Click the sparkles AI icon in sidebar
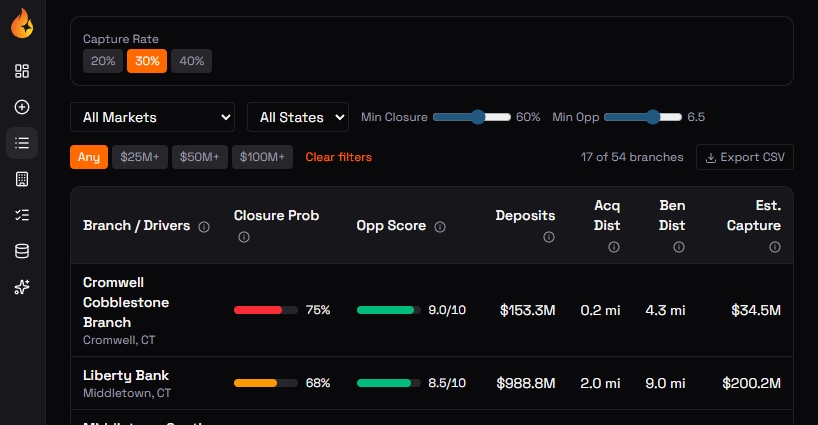 click(x=22, y=287)
